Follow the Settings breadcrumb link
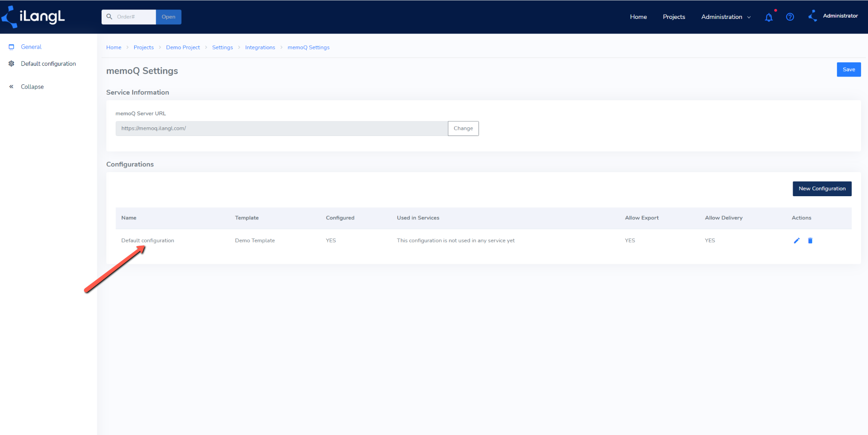The width and height of the screenshot is (868, 435). (222, 47)
